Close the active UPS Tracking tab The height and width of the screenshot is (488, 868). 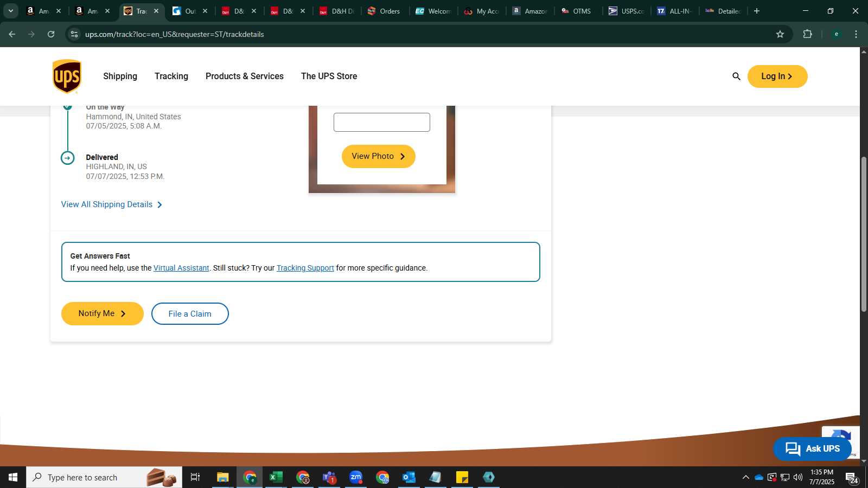click(x=156, y=11)
